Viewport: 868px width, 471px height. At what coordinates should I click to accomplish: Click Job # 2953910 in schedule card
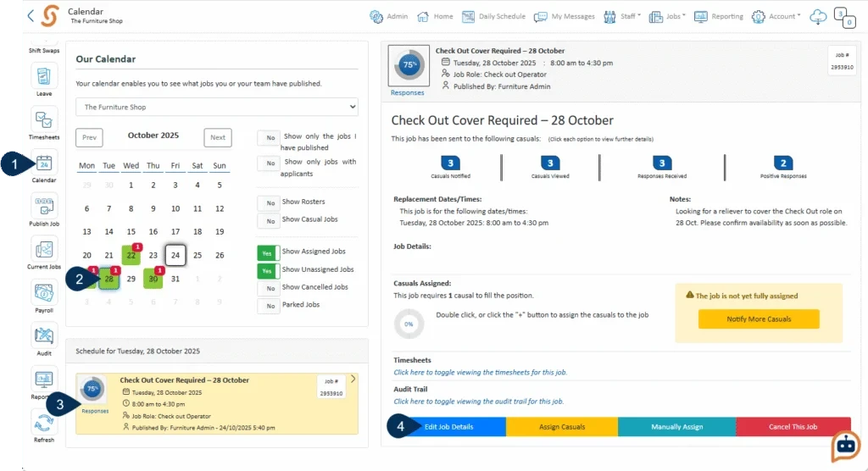(x=331, y=387)
